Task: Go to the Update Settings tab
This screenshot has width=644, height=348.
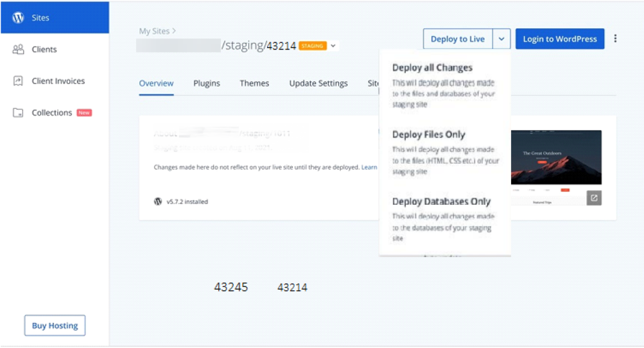Action: point(318,83)
